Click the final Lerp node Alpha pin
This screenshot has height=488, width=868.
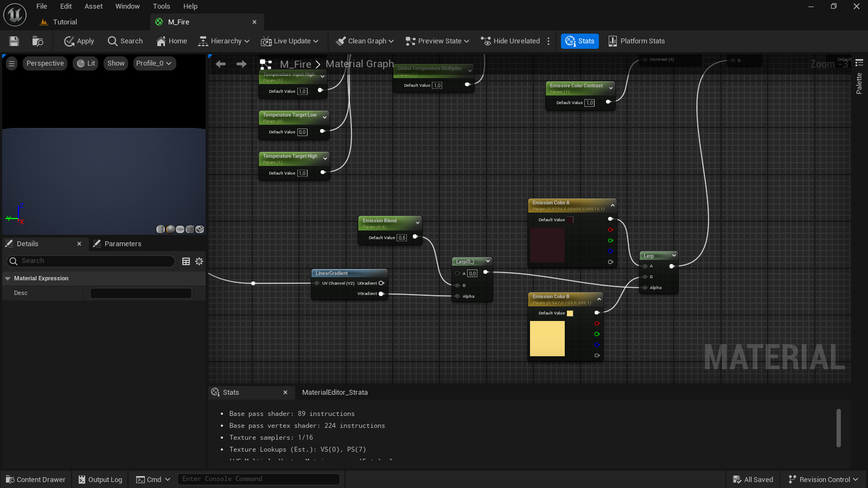645,287
